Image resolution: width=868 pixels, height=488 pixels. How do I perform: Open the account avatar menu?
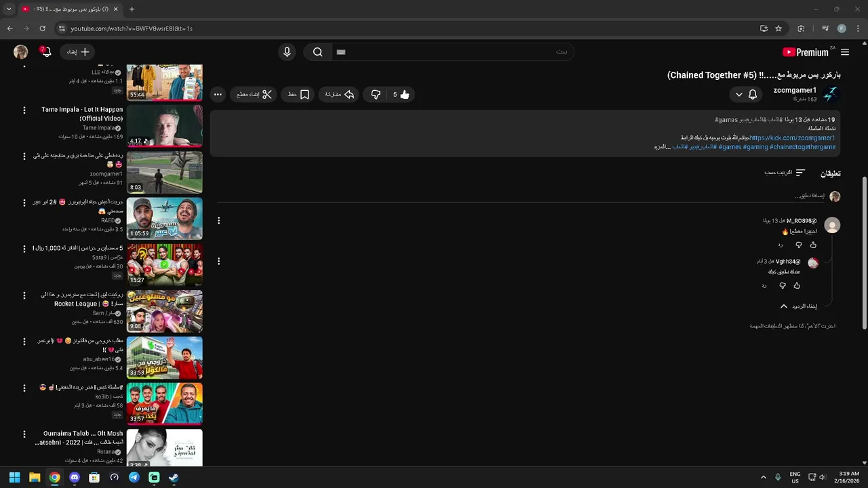pos(21,52)
